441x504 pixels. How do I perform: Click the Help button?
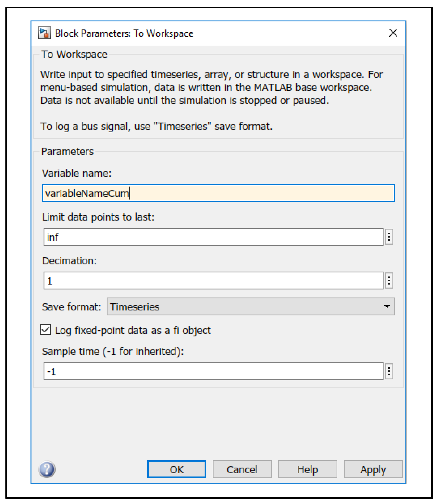[308, 469]
